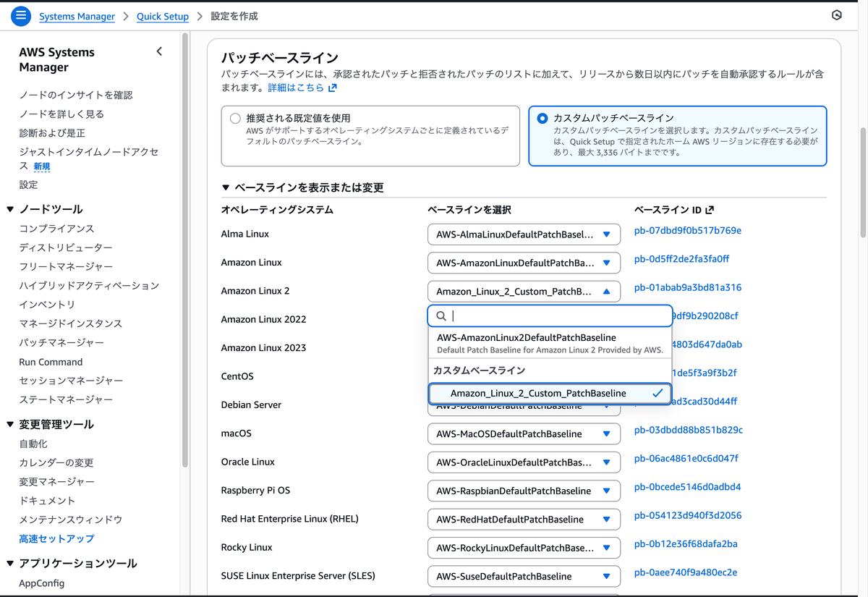Click the Amazon Linux 2023 row label
868x597 pixels.
pyautogui.click(x=263, y=348)
